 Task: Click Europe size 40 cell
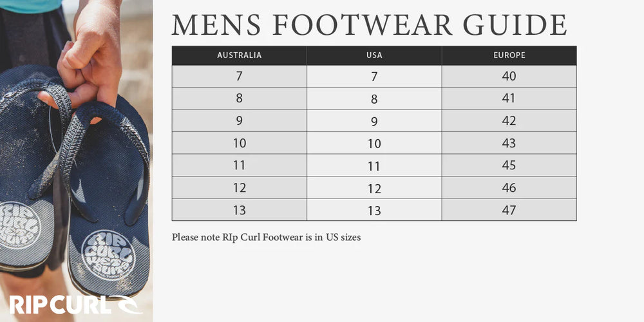pos(509,77)
